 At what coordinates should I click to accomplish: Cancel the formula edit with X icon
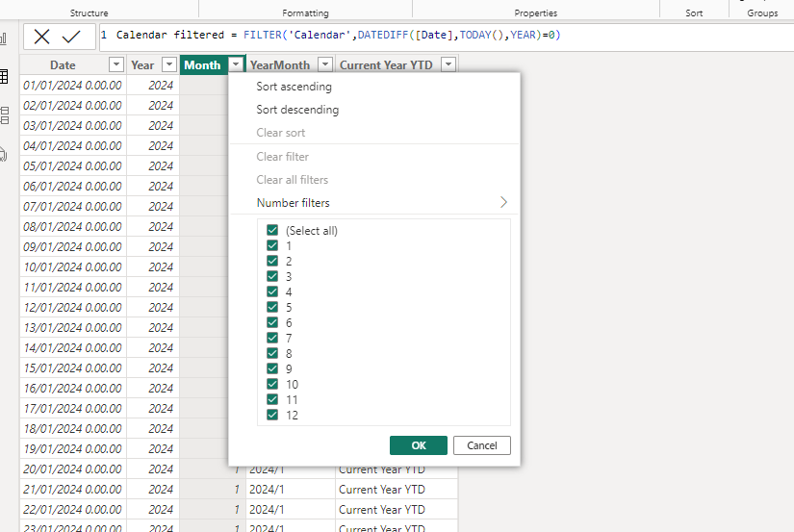click(x=41, y=37)
